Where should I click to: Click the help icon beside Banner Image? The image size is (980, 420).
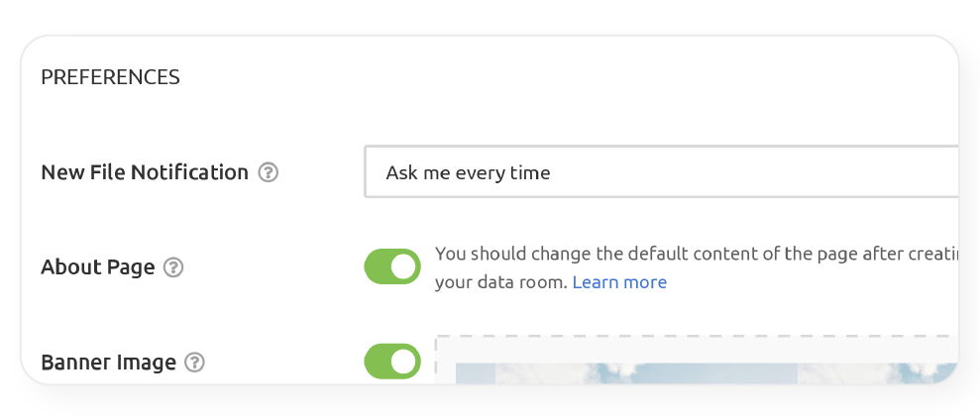pos(195,363)
